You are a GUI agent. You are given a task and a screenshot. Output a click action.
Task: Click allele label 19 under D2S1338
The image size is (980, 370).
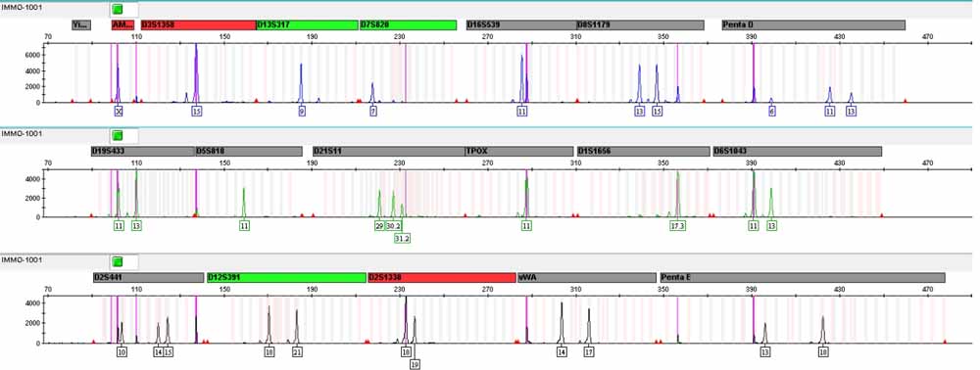[415, 364]
